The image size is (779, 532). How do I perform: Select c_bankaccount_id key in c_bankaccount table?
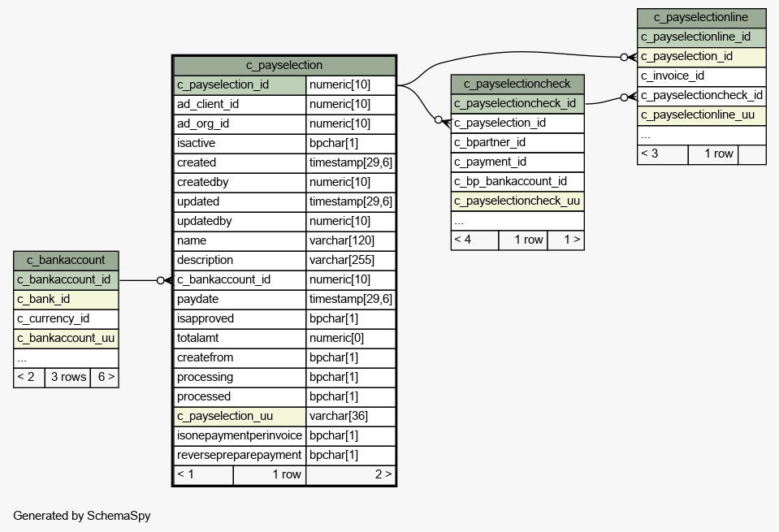[66, 279]
